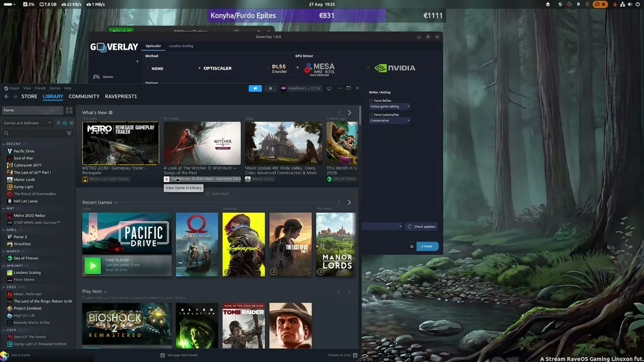Click the What's New settings gear
644x362 pixels.
(x=111, y=113)
